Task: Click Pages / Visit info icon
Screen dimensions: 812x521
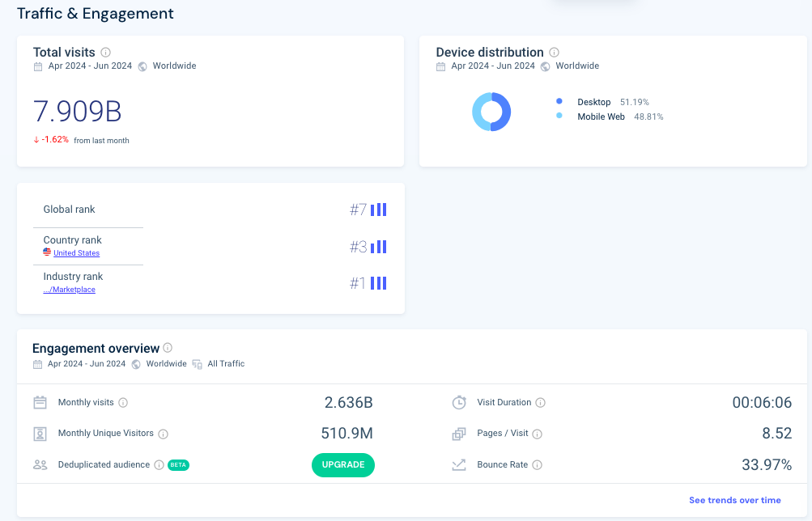Action: [x=538, y=434]
